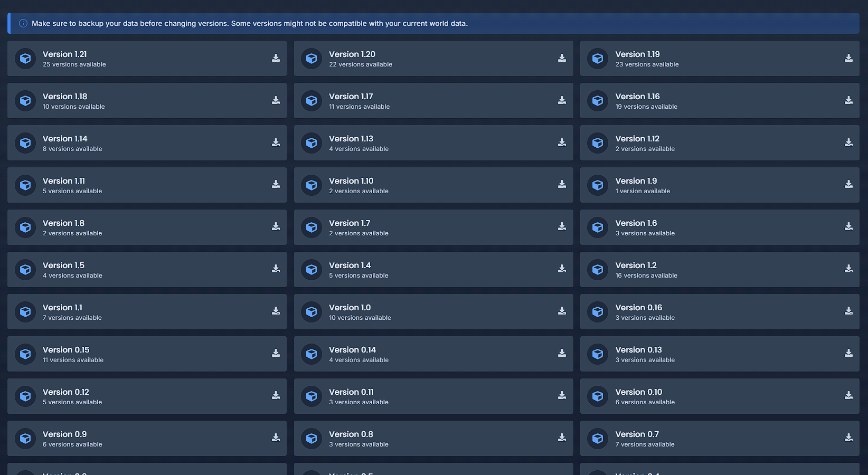Download Version 0.14 with its arrow icon
This screenshot has width=868, height=475.
[x=562, y=353]
